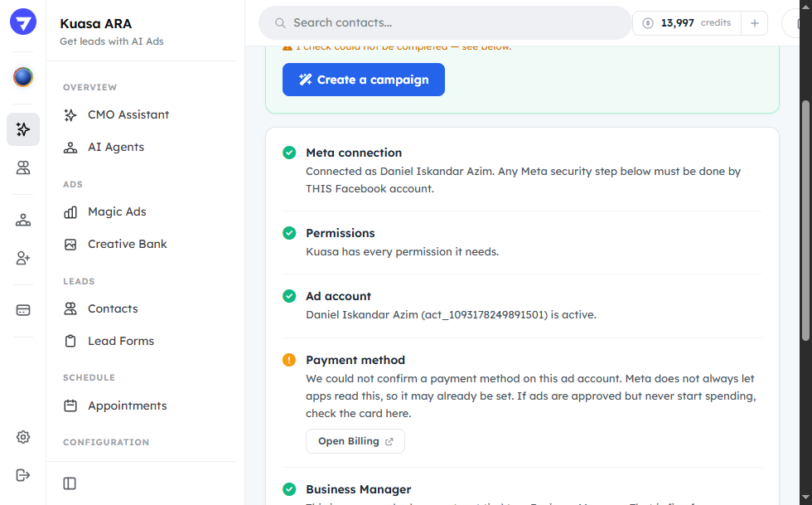The width and height of the screenshot is (812, 505).
Task: Add credits with plus button
Action: [x=755, y=23]
